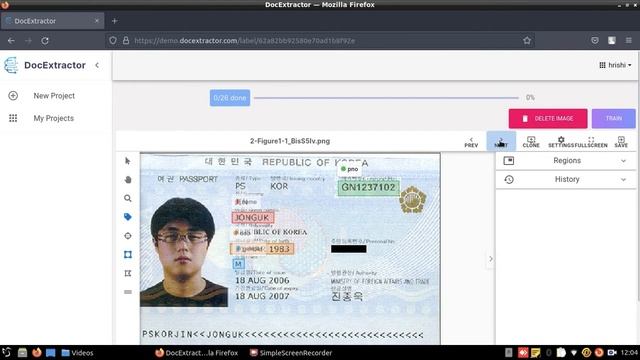Click the Regions panel icon
640x360 pixels.
point(509,161)
